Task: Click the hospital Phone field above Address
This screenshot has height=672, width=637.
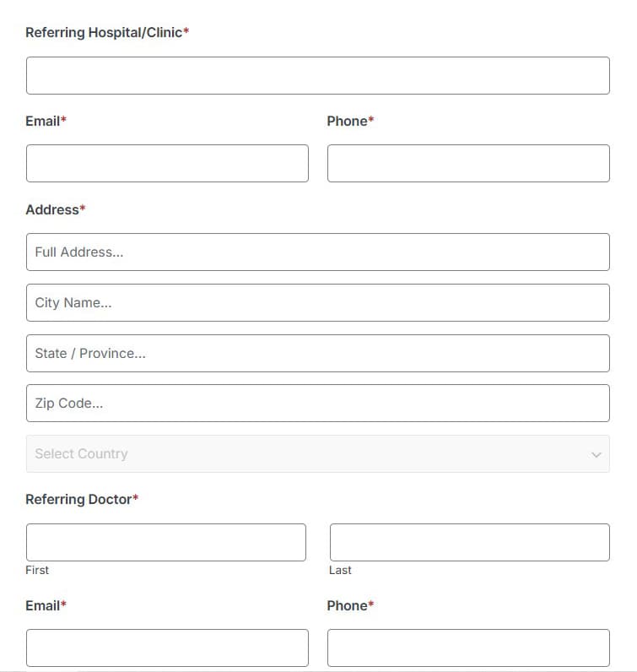Action: click(468, 163)
